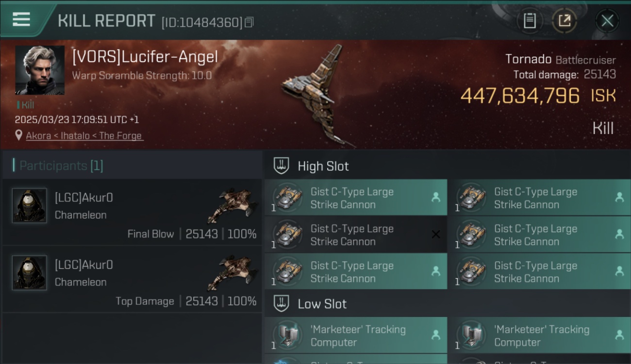631x364 pixels.
Task: Open the Final Blow Akur0 portrait
Action: tap(30, 206)
